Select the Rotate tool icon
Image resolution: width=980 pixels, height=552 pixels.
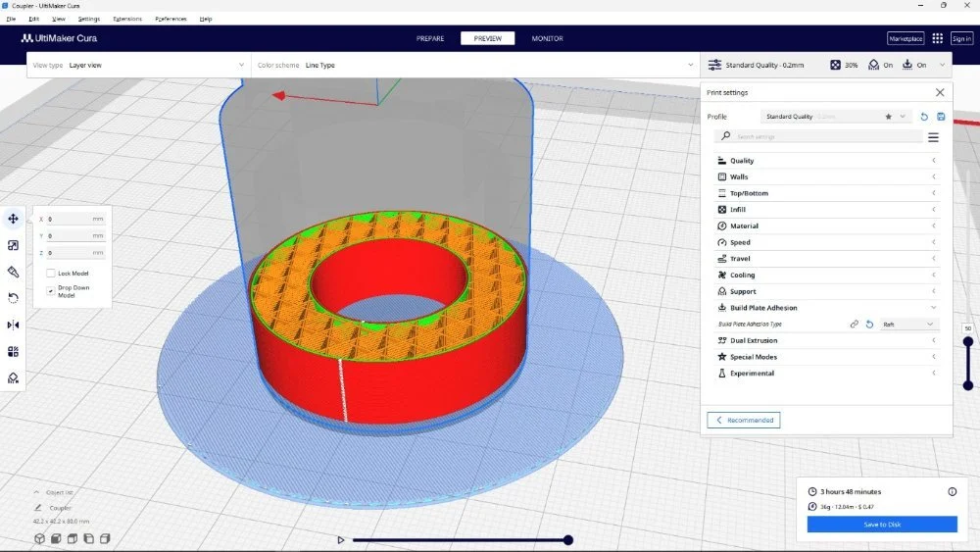click(x=14, y=298)
